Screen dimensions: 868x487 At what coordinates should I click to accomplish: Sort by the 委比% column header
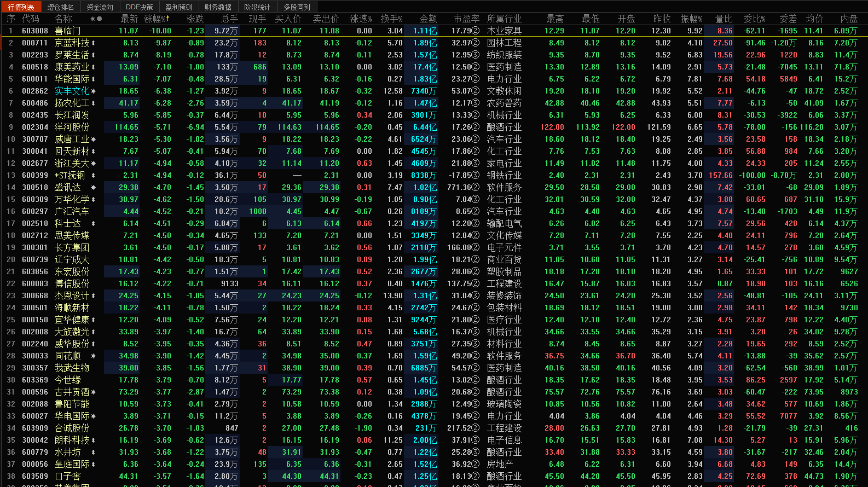pos(755,19)
